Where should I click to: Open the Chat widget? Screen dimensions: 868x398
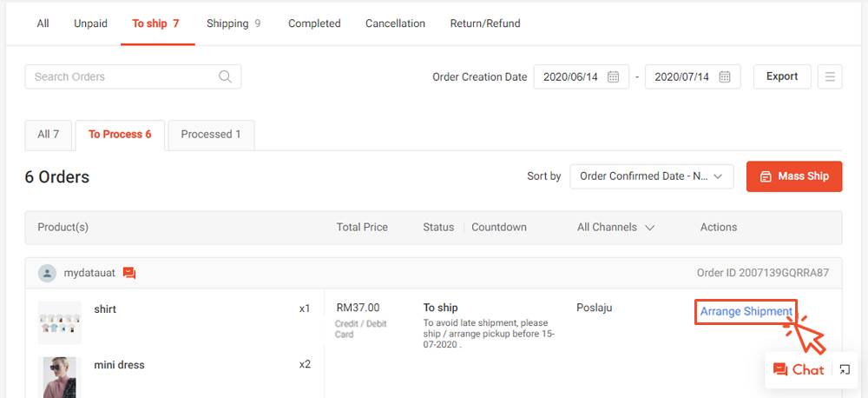pyautogui.click(x=799, y=369)
